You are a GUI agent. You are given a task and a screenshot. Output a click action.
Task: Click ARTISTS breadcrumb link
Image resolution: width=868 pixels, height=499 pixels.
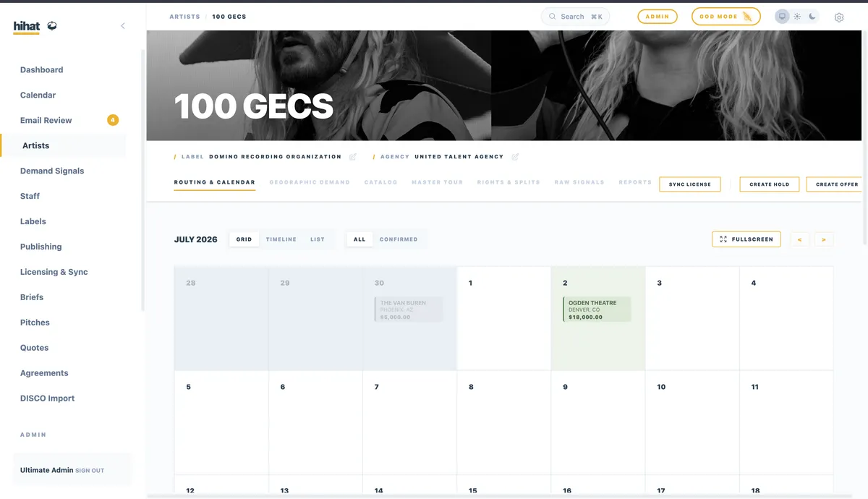[x=184, y=17]
